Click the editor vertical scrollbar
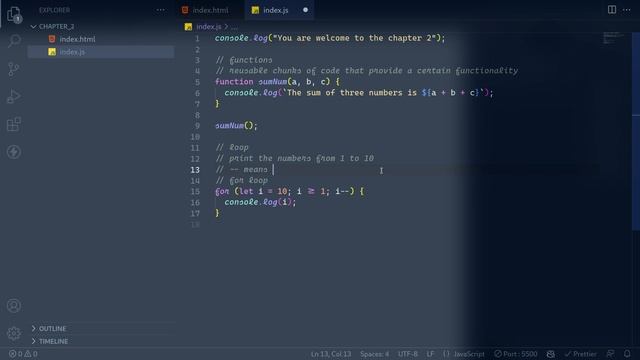Viewport: 640px width, 360px height. coord(636,131)
